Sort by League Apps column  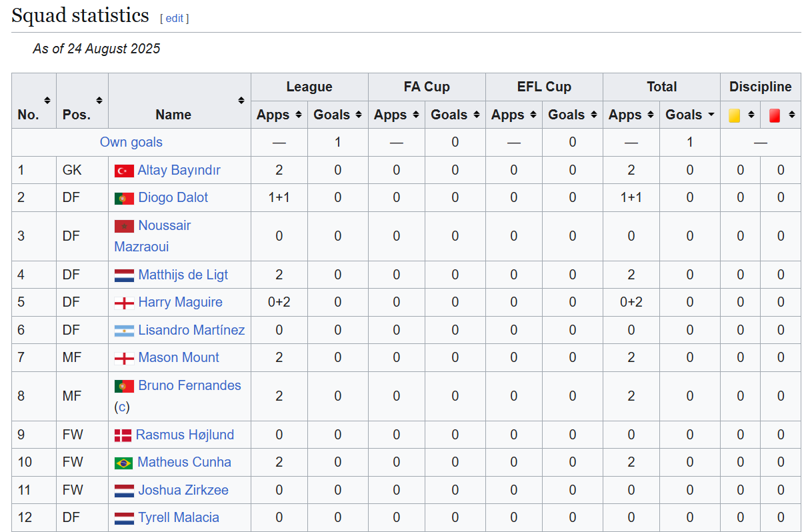[x=299, y=115]
